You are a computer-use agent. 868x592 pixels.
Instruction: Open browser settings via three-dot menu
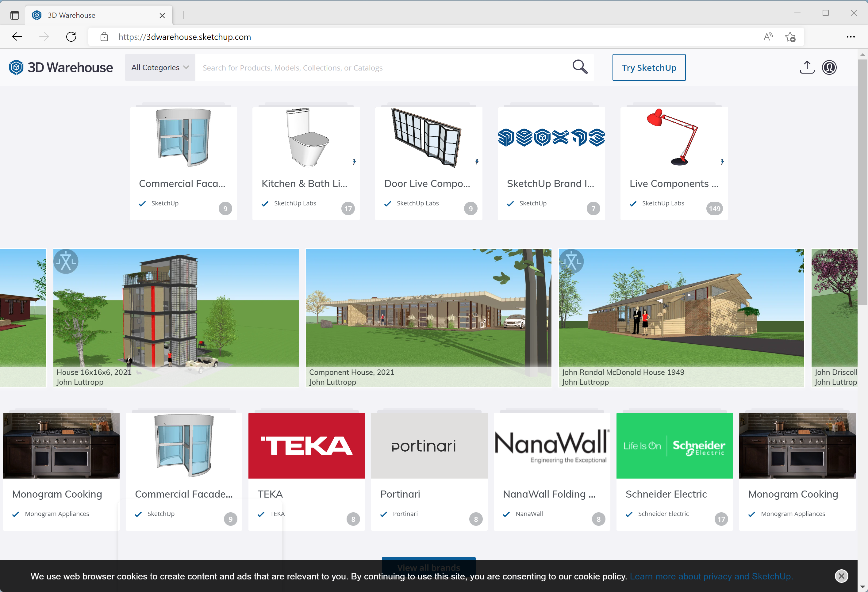(x=851, y=36)
